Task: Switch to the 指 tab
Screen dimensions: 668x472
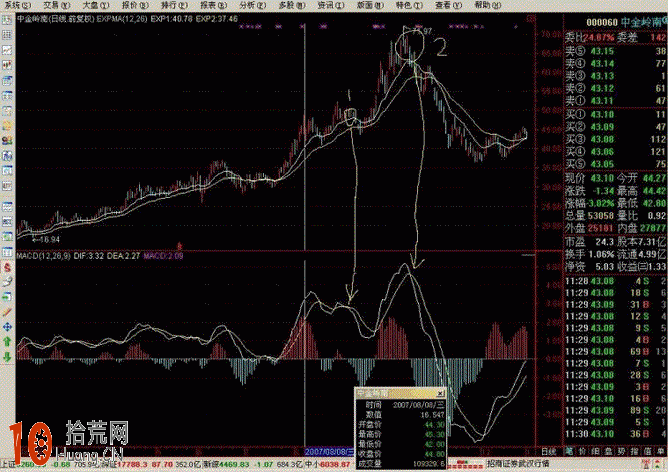Action: point(635,451)
